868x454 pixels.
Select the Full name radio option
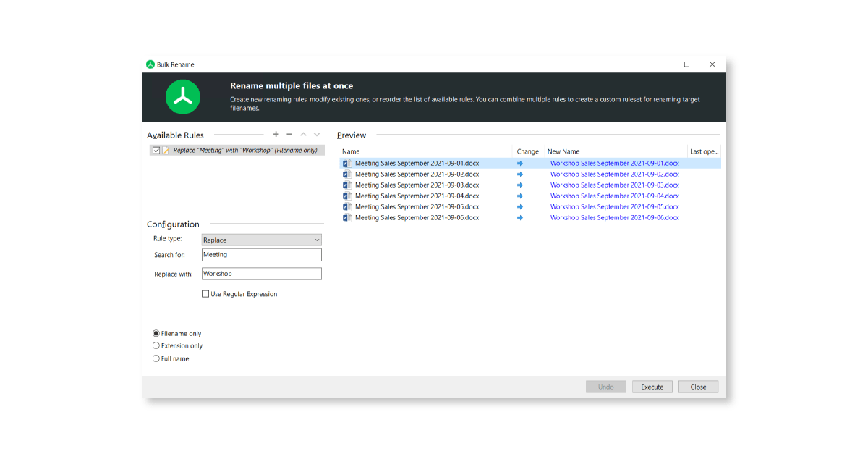(156, 358)
